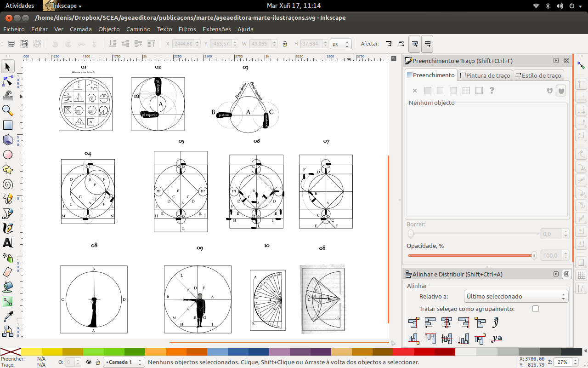
Task: Open the px unit dropdown
Action: click(340, 44)
